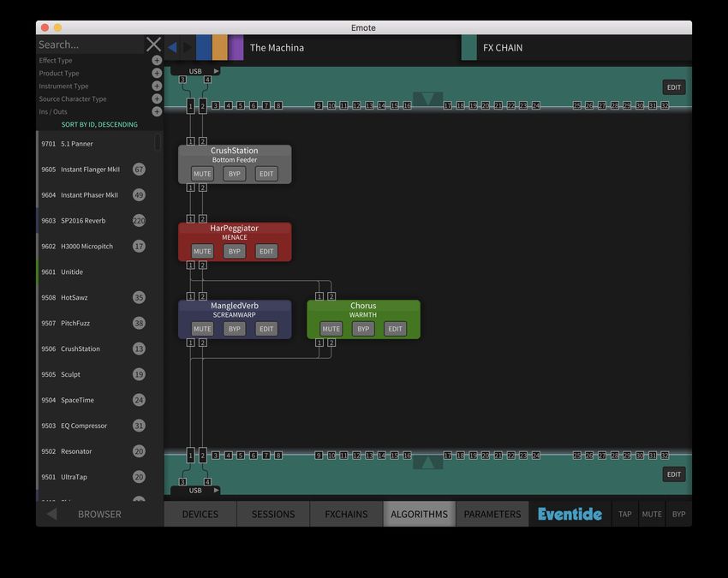The width and height of the screenshot is (728, 578).
Task: Clear the search with the X icon
Action: pos(153,45)
